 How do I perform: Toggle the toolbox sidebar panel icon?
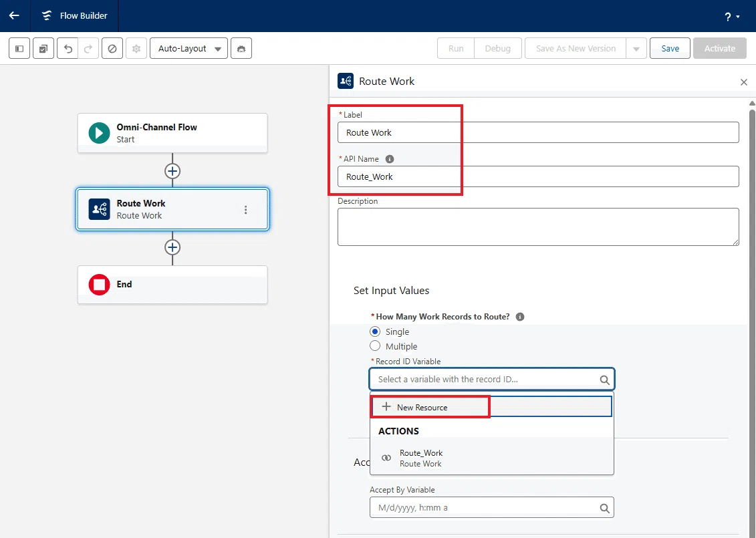click(x=19, y=48)
